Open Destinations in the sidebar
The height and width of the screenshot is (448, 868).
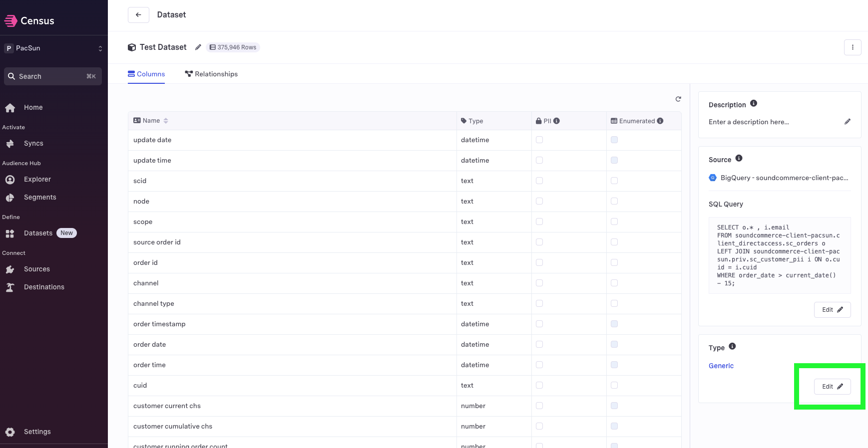(44, 287)
